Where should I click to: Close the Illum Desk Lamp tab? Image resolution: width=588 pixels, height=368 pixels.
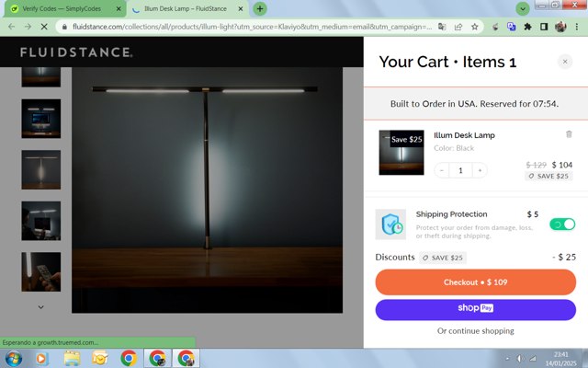[241, 8]
